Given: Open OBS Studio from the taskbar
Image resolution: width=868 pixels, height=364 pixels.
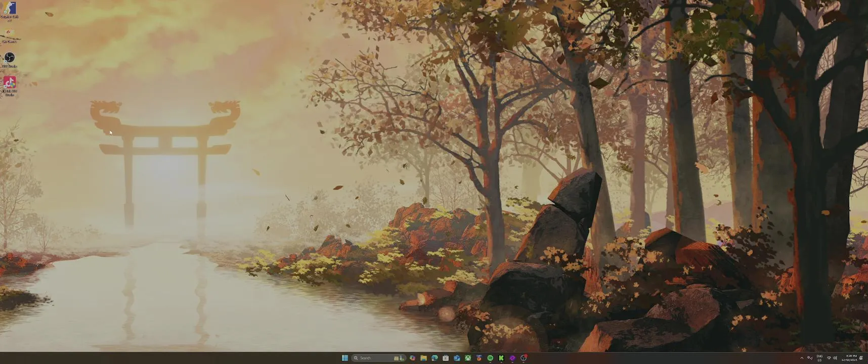Looking at the screenshot, I should 524,358.
